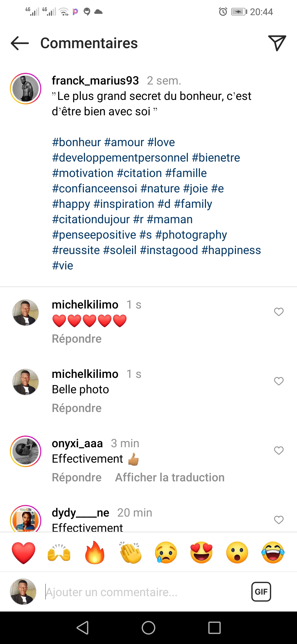Image resolution: width=297 pixels, height=644 pixels.
Task: Insert the red heart quick emoji
Action: [24, 553]
